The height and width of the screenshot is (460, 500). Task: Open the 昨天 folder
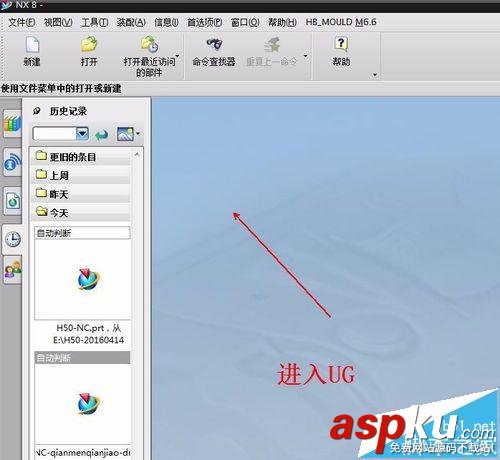tap(81, 194)
